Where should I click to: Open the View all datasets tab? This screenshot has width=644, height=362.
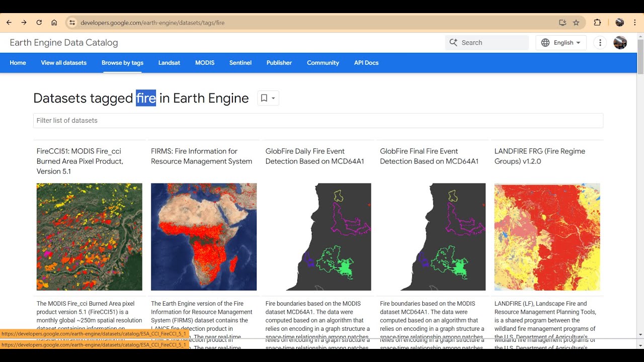point(64,63)
